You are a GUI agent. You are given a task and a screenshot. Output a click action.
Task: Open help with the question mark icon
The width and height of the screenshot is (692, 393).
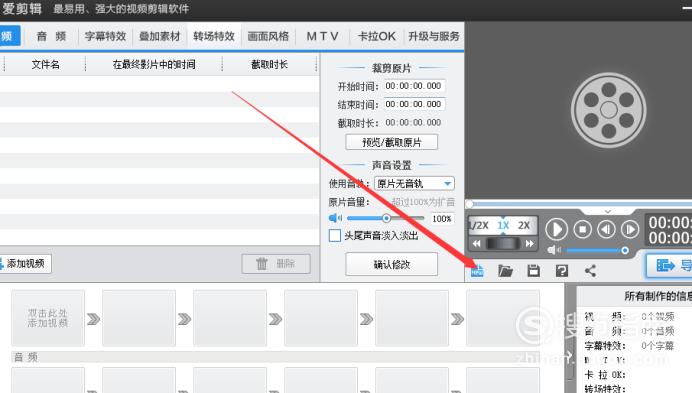point(562,270)
